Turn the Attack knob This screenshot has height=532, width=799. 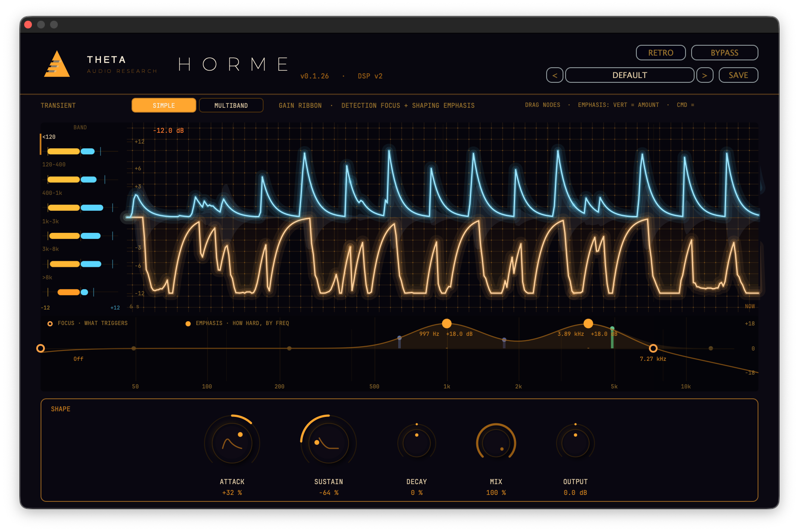click(232, 443)
